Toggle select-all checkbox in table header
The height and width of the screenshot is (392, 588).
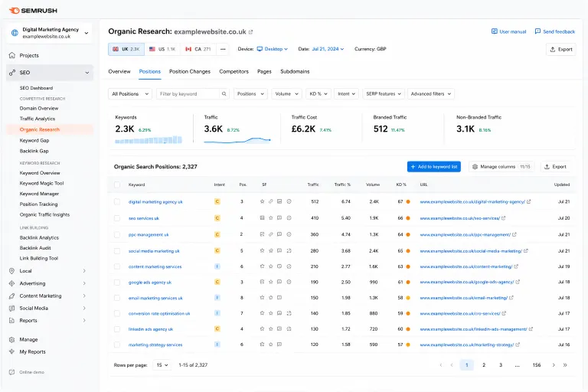click(x=117, y=185)
